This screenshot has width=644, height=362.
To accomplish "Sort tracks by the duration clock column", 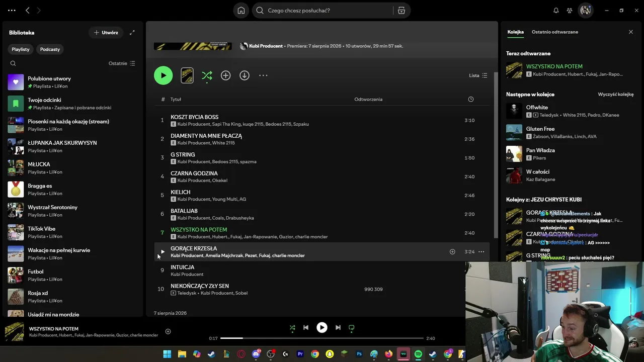I will point(471,99).
